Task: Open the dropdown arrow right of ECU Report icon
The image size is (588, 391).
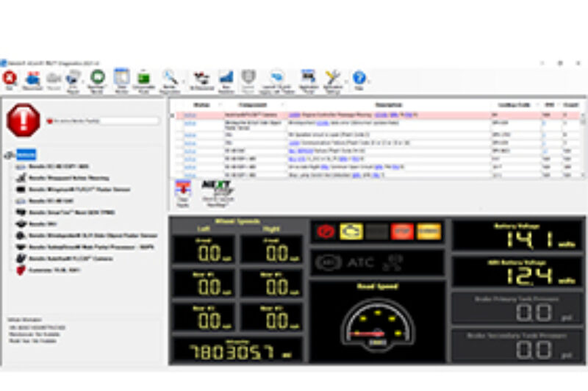Action: [x=84, y=80]
